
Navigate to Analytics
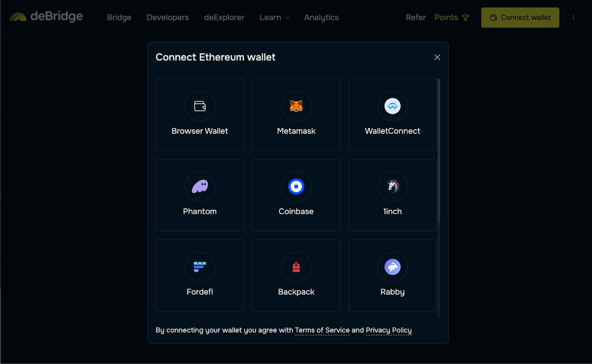321,17
